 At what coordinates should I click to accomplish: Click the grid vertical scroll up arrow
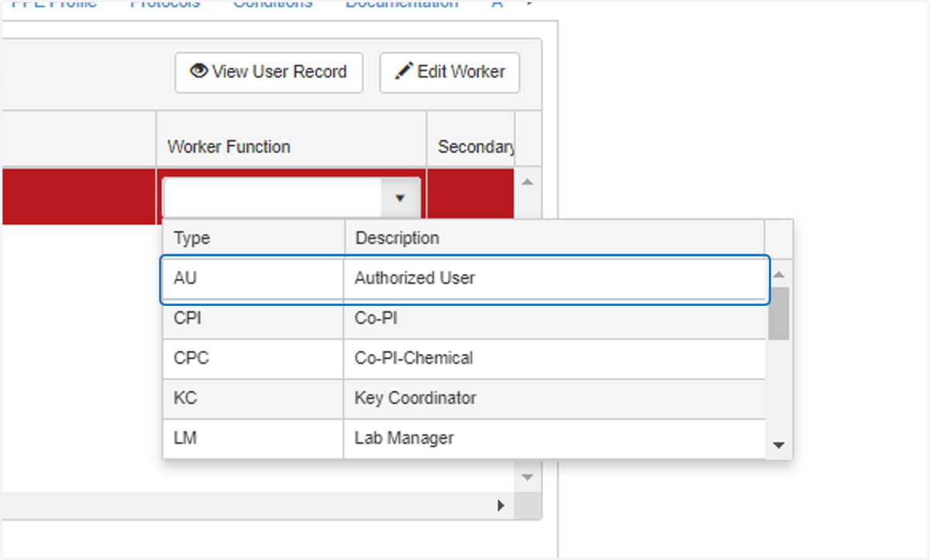(x=528, y=183)
